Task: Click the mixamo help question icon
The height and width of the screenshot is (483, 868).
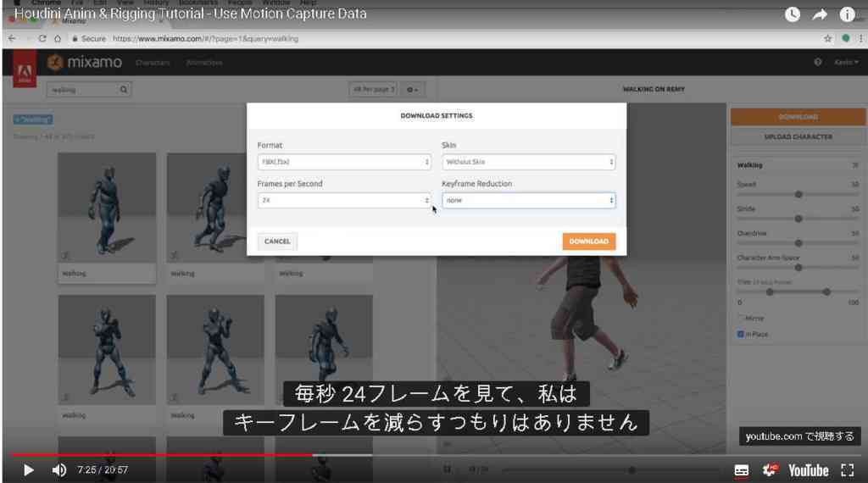Action: [818, 63]
